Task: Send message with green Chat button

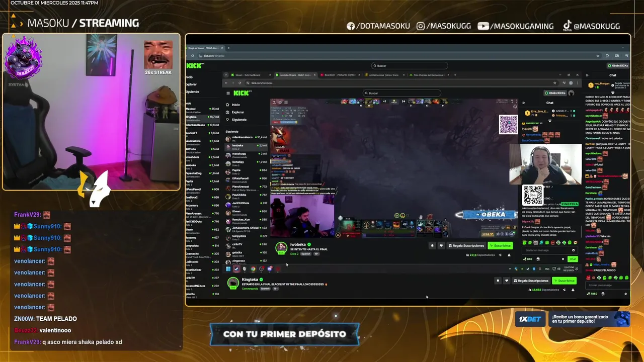Action: (x=573, y=259)
